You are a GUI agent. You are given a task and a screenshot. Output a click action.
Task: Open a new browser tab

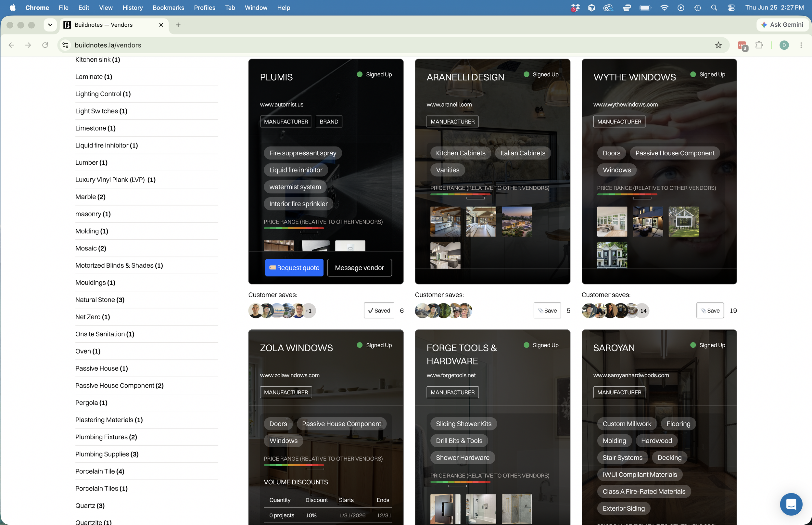[x=178, y=25]
